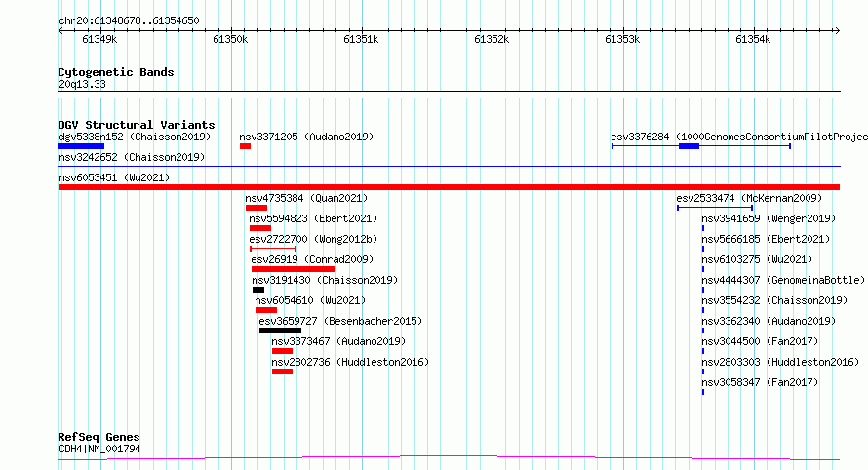868x470 pixels.
Task: Click the red bar under nsv5594823
Action: 260,228
